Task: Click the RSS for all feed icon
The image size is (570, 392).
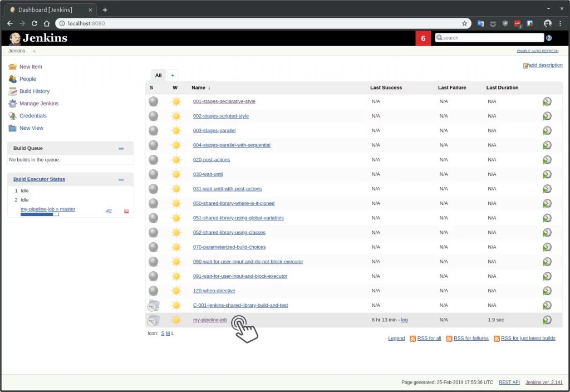Action: coord(412,339)
